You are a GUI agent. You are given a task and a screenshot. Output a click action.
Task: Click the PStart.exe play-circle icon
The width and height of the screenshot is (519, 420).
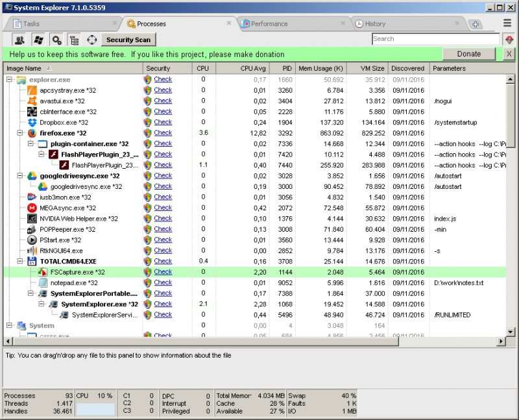tap(32, 240)
